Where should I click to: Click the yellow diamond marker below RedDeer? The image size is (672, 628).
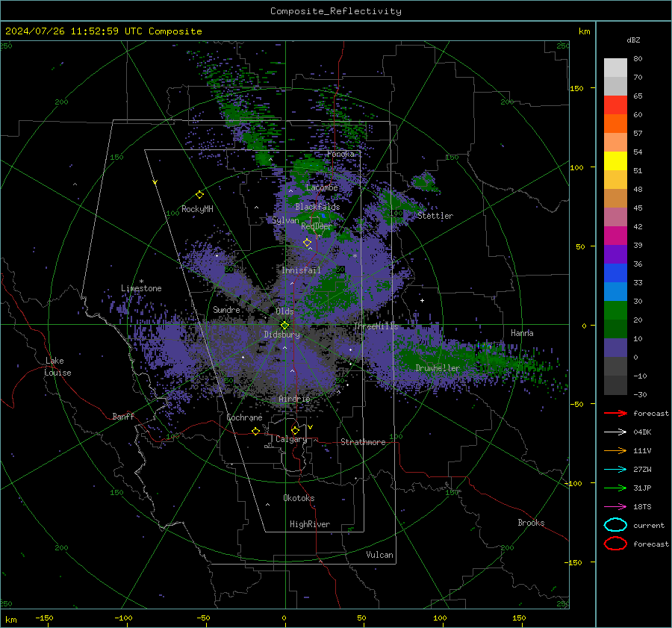point(308,243)
